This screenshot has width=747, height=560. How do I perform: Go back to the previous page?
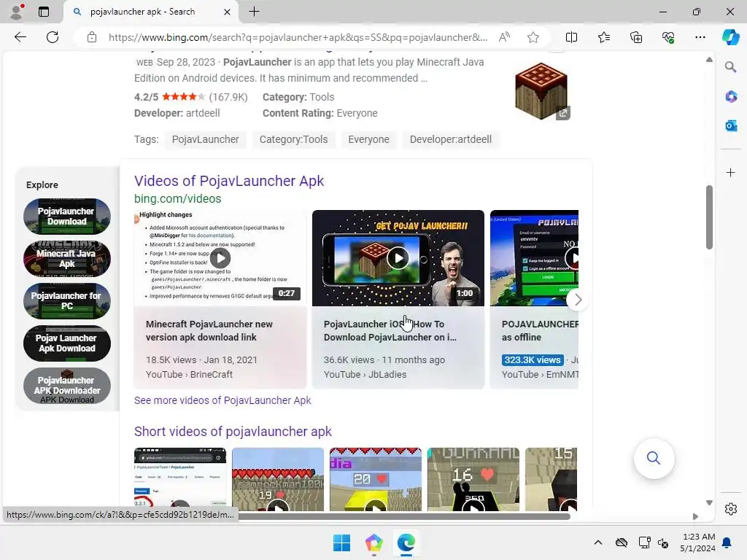pos(20,37)
